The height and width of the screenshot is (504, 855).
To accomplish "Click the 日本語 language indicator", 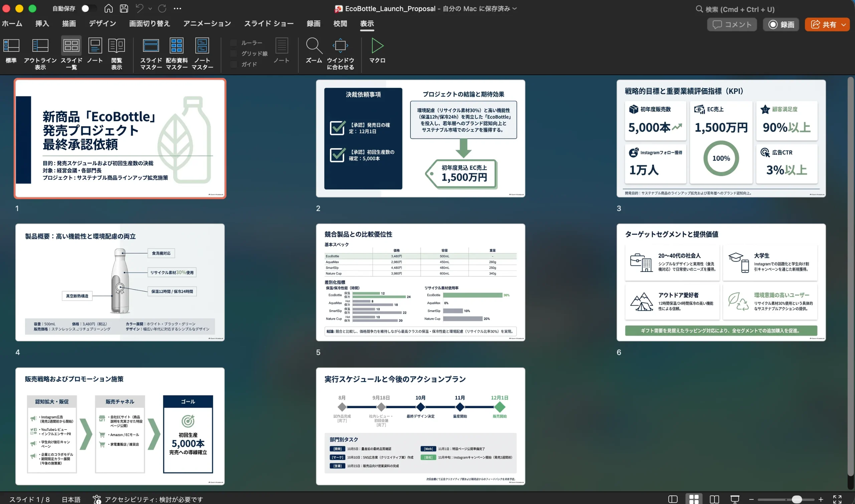I will pos(71,499).
